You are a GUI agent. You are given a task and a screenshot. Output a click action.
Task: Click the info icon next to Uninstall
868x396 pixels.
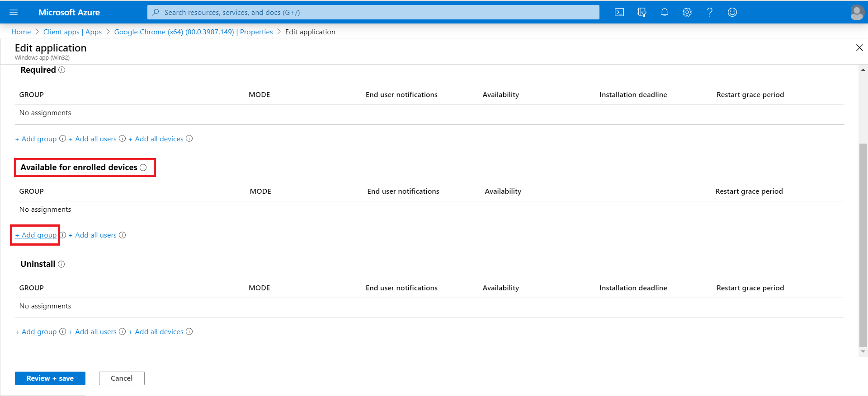tap(61, 264)
